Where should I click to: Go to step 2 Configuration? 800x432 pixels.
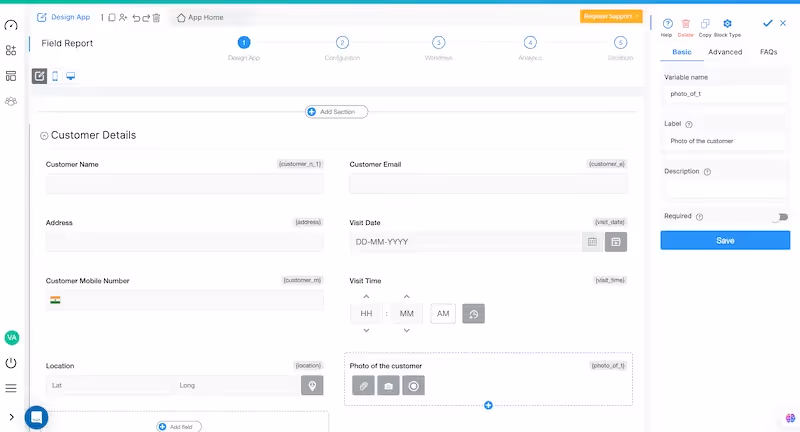(342, 42)
